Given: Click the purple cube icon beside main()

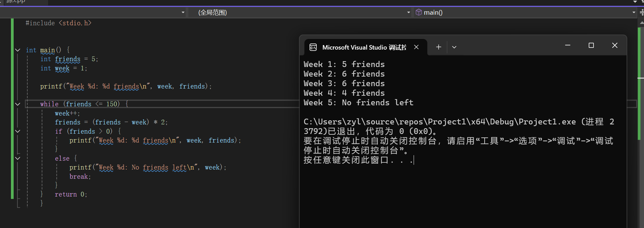Looking at the screenshot, I should pyautogui.click(x=418, y=12).
